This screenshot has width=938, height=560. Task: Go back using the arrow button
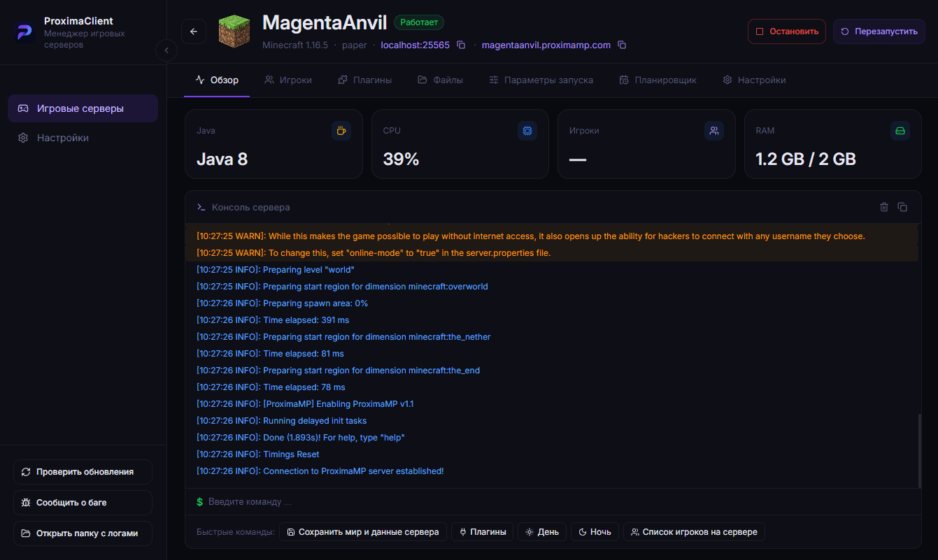point(194,31)
